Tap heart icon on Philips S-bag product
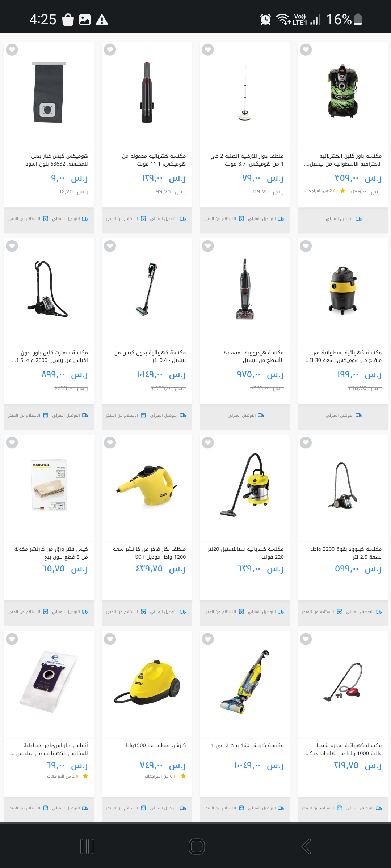 click(x=12, y=639)
